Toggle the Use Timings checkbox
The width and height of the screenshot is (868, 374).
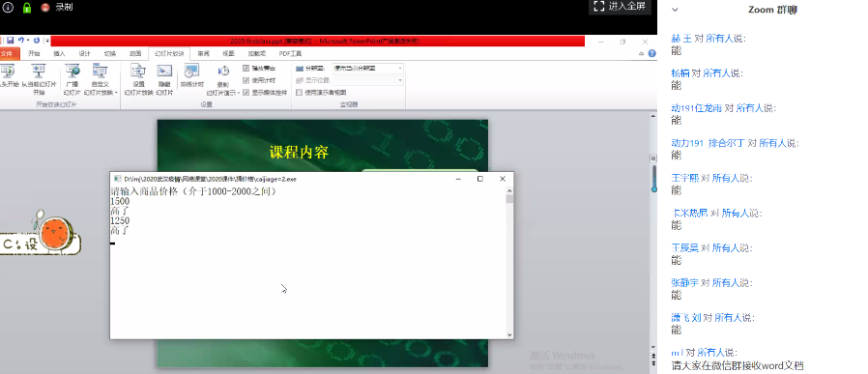coord(246,80)
